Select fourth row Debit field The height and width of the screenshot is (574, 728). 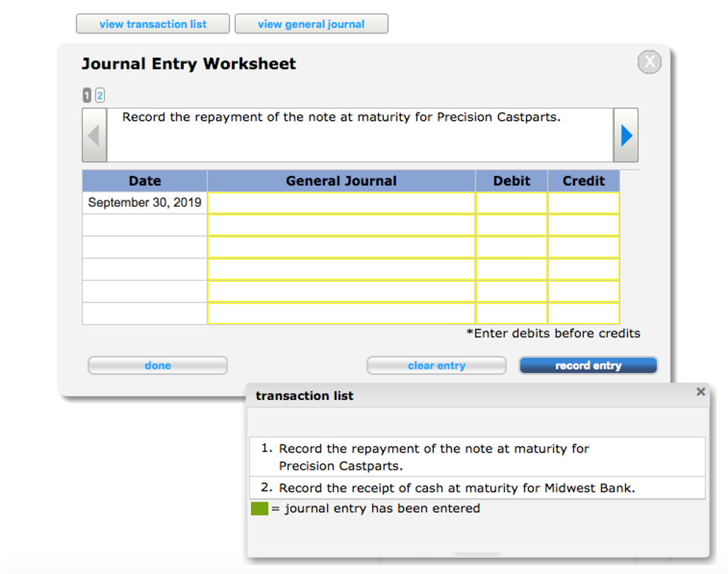512,269
